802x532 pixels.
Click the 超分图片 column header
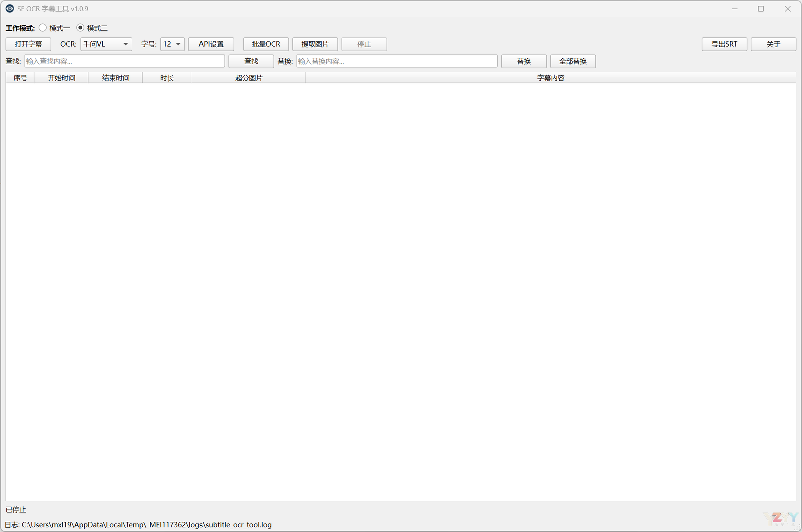[x=249, y=78]
